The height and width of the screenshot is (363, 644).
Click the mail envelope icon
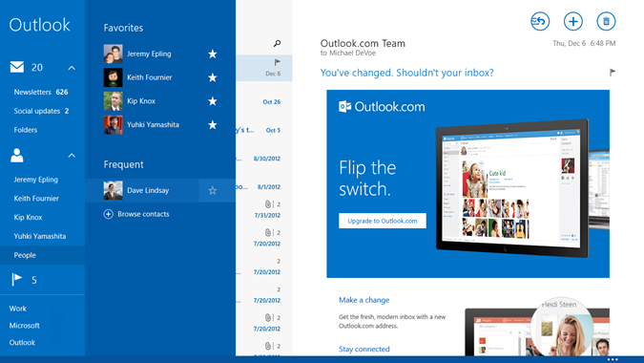[x=17, y=67]
